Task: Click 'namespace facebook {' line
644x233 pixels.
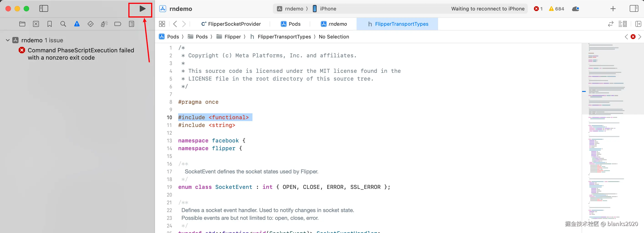Action: (212, 141)
